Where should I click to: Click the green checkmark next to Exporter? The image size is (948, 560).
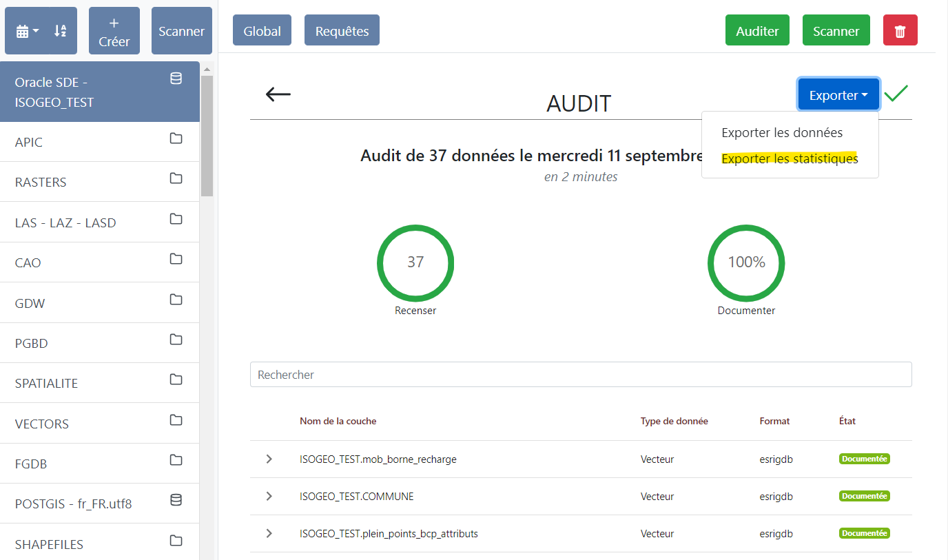pyautogui.click(x=896, y=94)
